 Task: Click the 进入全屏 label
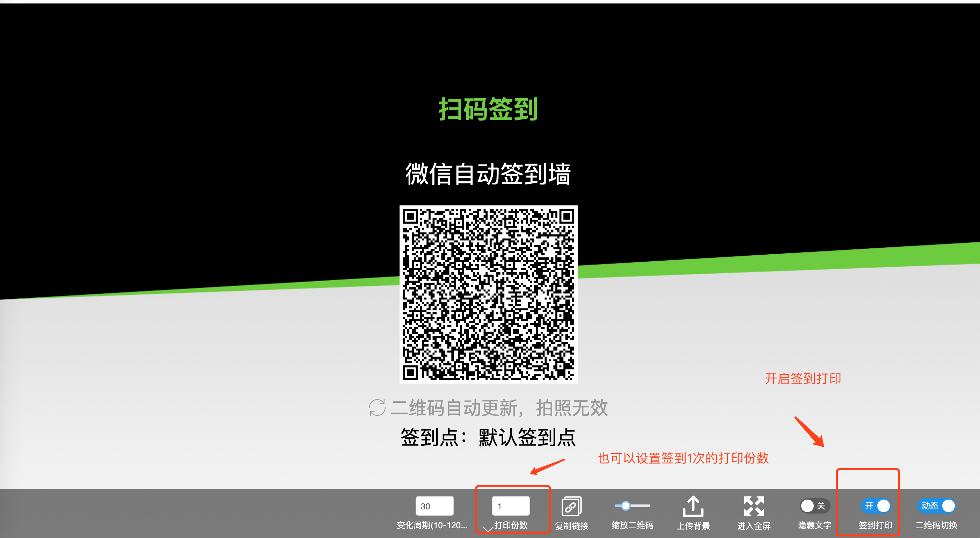[x=754, y=526]
